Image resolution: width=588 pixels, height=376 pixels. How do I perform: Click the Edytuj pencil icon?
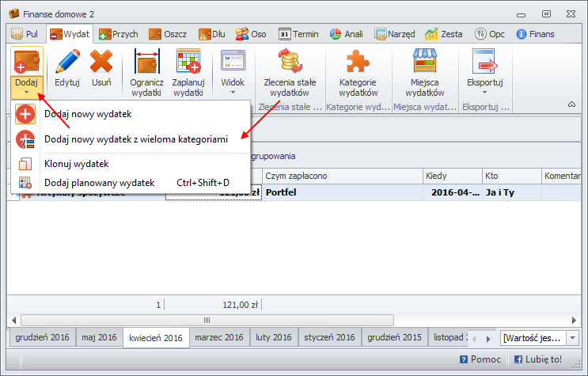pos(67,63)
